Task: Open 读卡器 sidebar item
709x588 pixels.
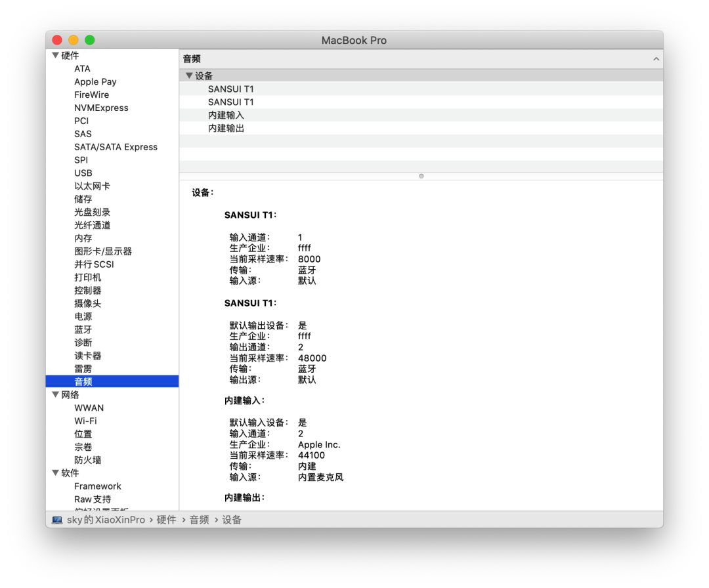Action: [x=88, y=356]
